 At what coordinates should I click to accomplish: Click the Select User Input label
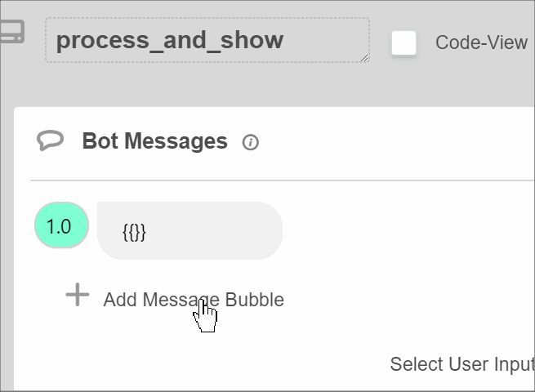click(x=461, y=364)
